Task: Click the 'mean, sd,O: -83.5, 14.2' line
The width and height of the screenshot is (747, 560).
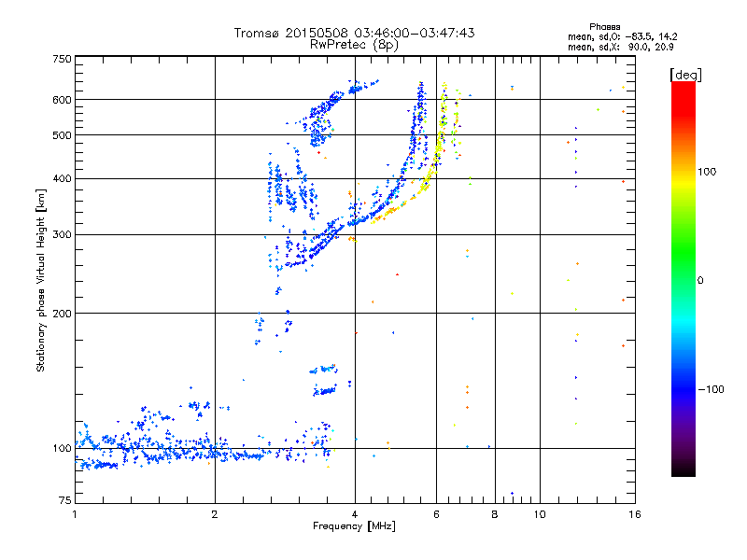Action: point(622,36)
